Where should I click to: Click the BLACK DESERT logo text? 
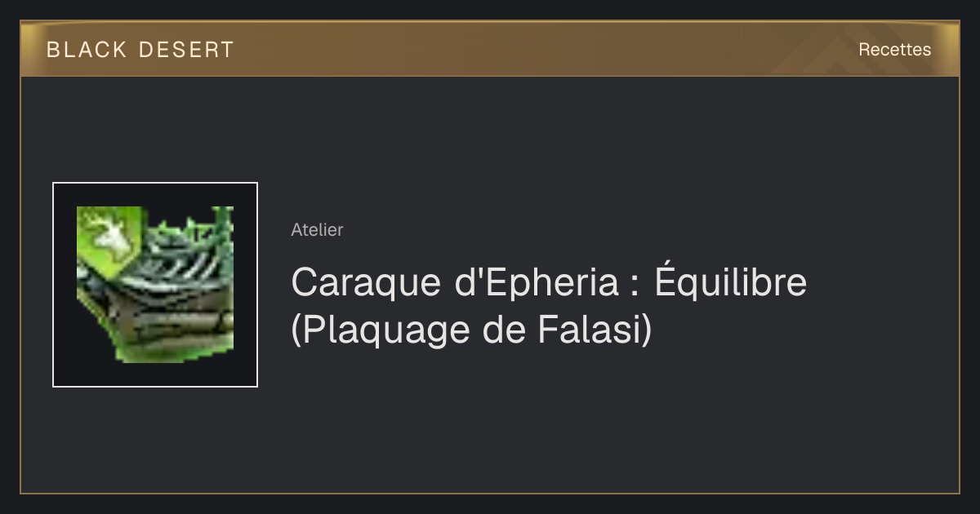tap(140, 50)
